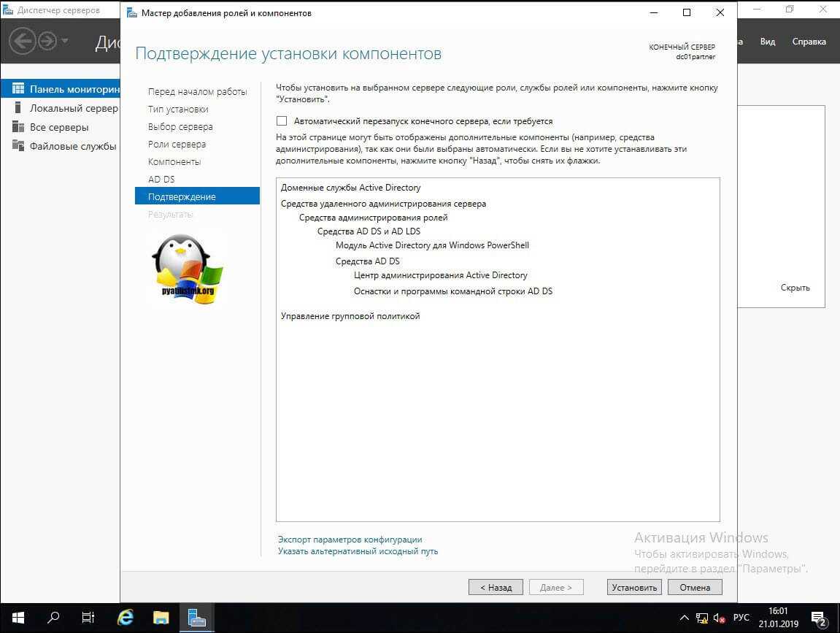Click the File Services icon in sidebar
The image size is (840, 633).
click(x=18, y=145)
